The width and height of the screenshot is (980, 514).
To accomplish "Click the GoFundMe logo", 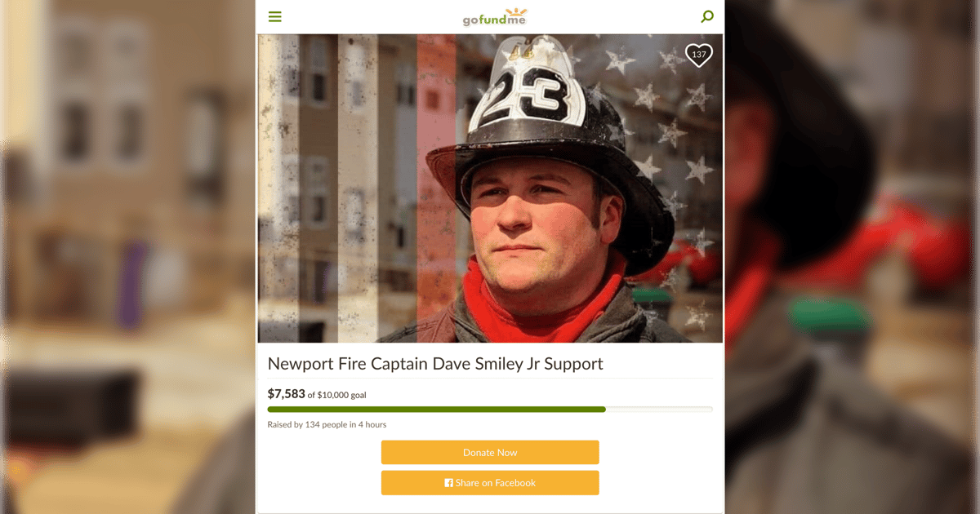I will point(501,16).
